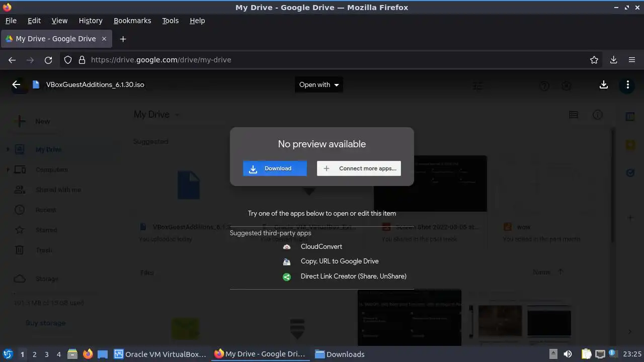Open the Bookmarks menu
Image resolution: width=644 pixels, height=362 pixels.
coord(132,21)
